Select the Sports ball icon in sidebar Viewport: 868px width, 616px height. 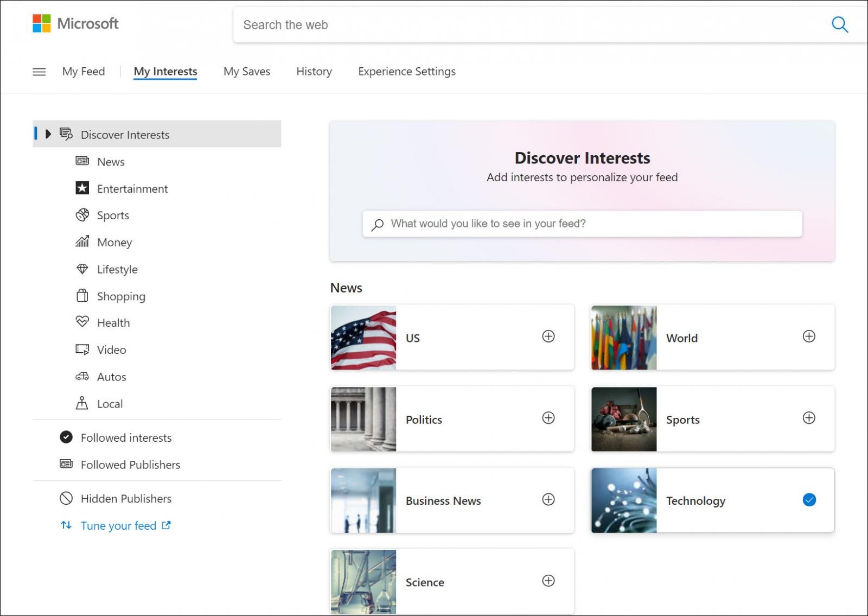coord(82,215)
